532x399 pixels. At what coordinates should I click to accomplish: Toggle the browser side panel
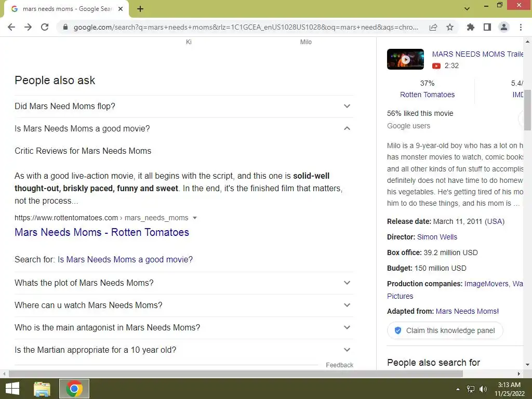(x=487, y=27)
